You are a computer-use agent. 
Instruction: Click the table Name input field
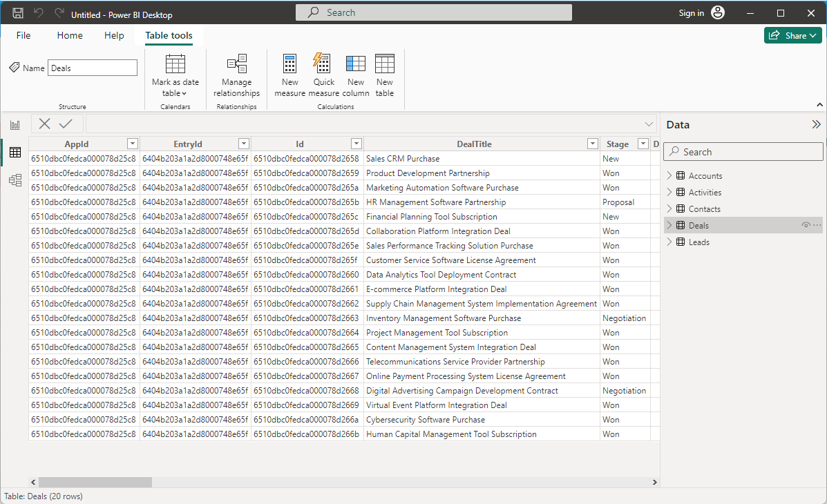coord(93,68)
